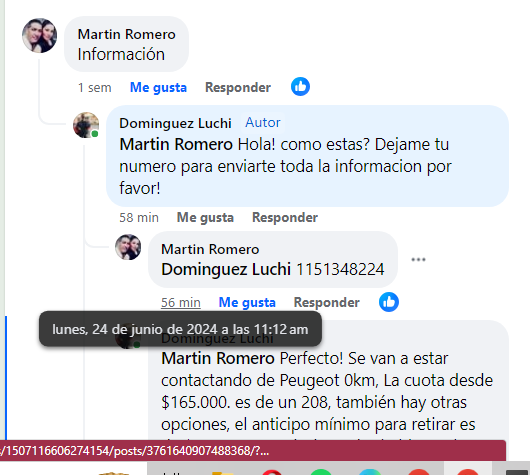Click Responder beside the 56 min timestamp
The width and height of the screenshot is (530, 475).
coord(327,303)
